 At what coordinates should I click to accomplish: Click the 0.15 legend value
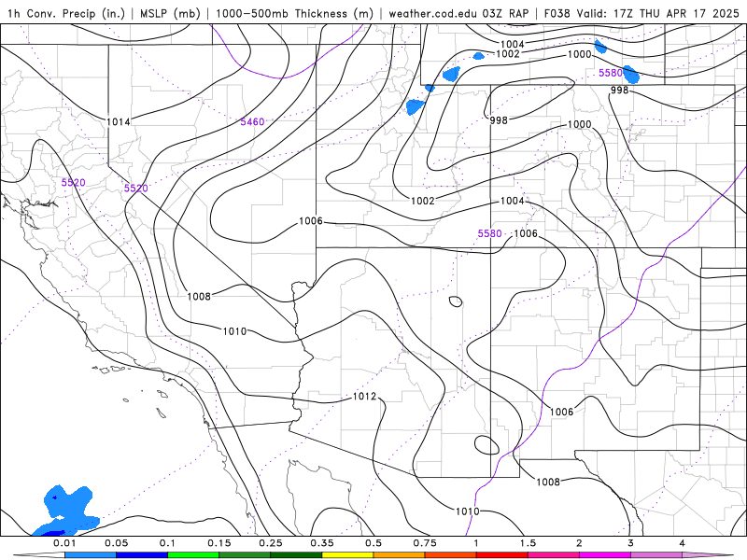point(219,543)
